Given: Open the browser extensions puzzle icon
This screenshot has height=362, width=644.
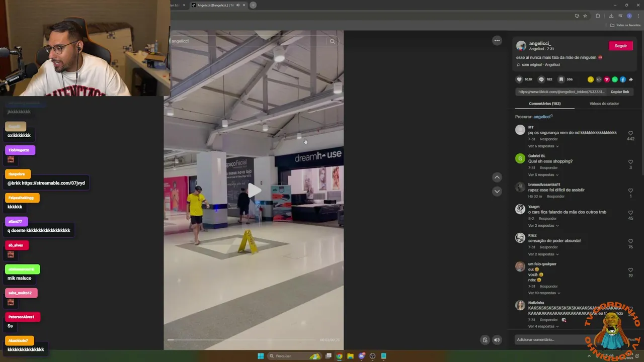Looking at the screenshot, I should click(598, 16).
